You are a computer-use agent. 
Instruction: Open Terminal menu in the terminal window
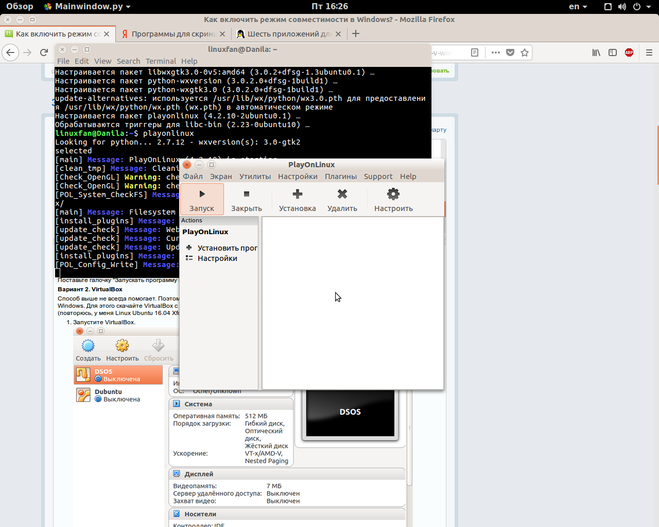161,61
